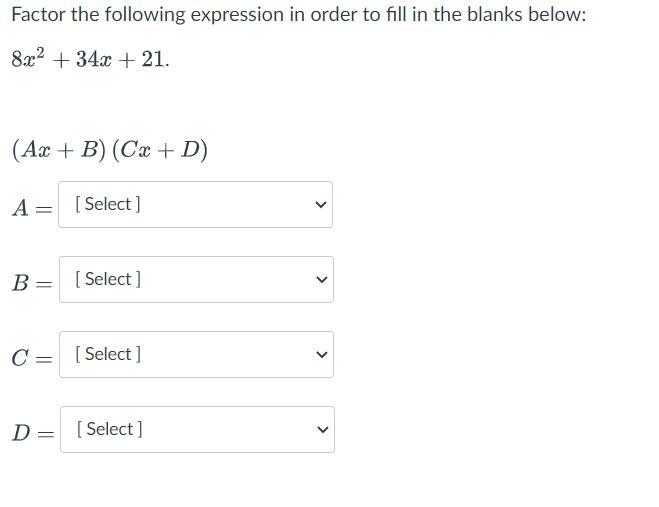Click the "[ Select ]" placeholder text for B
Image resolution: width=659 pixels, height=507 pixels.
(x=108, y=279)
